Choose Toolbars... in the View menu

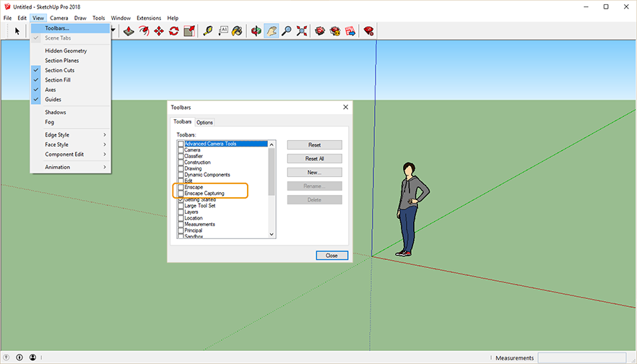(71, 28)
